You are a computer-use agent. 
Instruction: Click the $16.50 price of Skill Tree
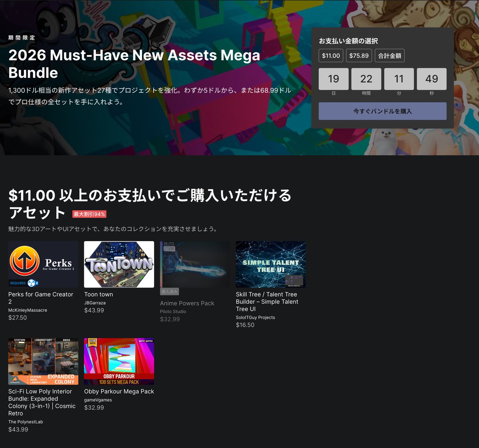click(245, 325)
